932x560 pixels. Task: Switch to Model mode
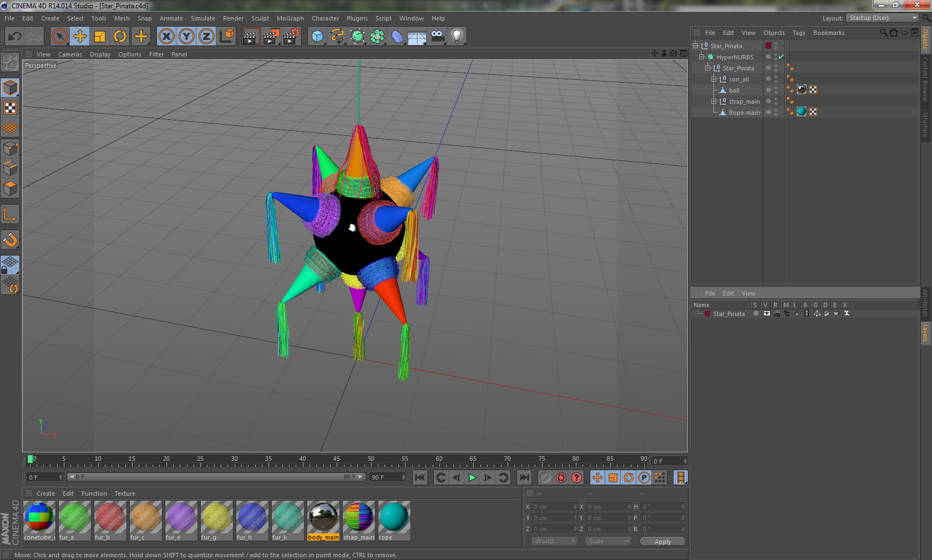pos(10,88)
